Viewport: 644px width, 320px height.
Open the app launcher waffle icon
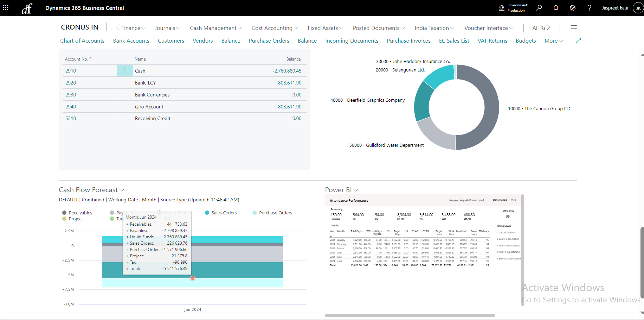tap(6, 8)
